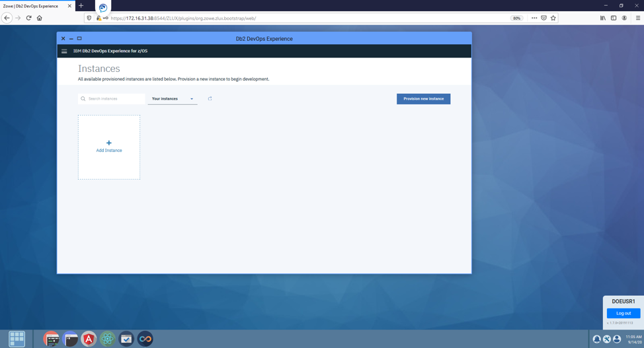Focus the Search instances input field
This screenshot has width=644, height=348.
click(x=111, y=99)
